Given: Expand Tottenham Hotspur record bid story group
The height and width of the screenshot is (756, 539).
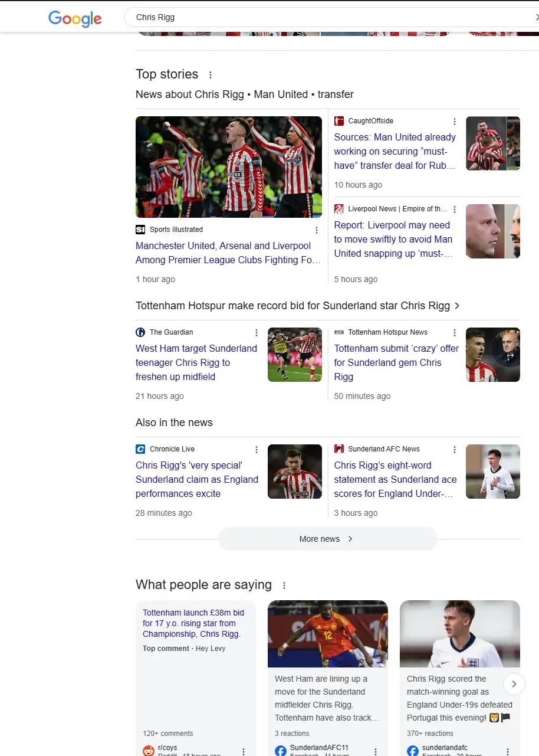Looking at the screenshot, I should coord(298,306).
